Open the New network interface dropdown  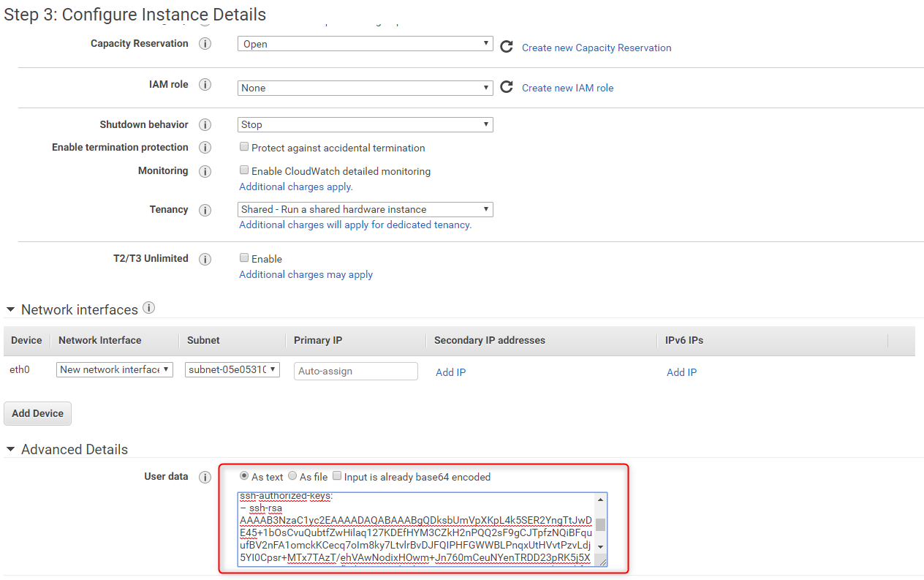coord(115,369)
